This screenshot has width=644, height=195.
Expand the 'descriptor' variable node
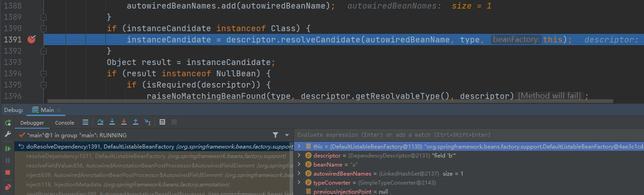(299, 156)
